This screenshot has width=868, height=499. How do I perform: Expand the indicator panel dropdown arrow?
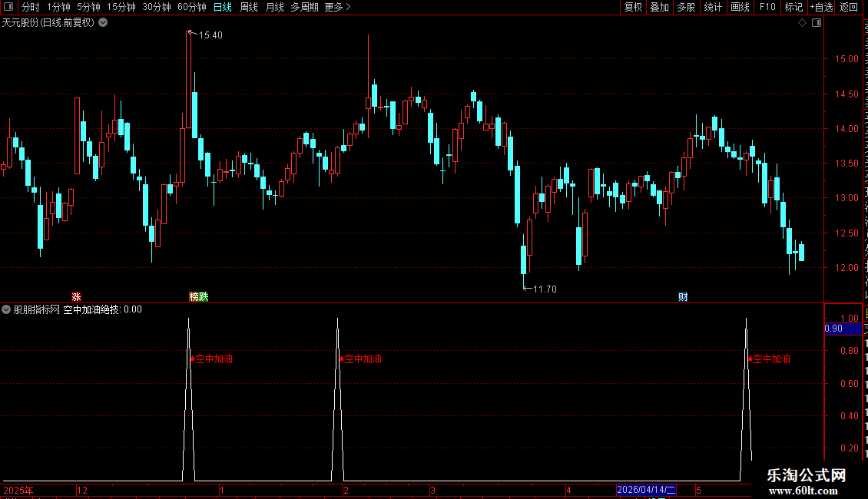click(x=6, y=309)
